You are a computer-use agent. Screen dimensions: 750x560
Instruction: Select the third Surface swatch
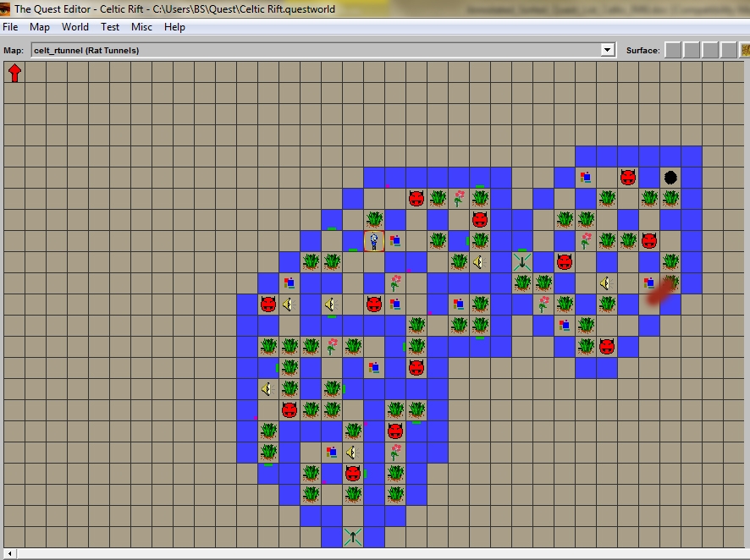(x=710, y=50)
